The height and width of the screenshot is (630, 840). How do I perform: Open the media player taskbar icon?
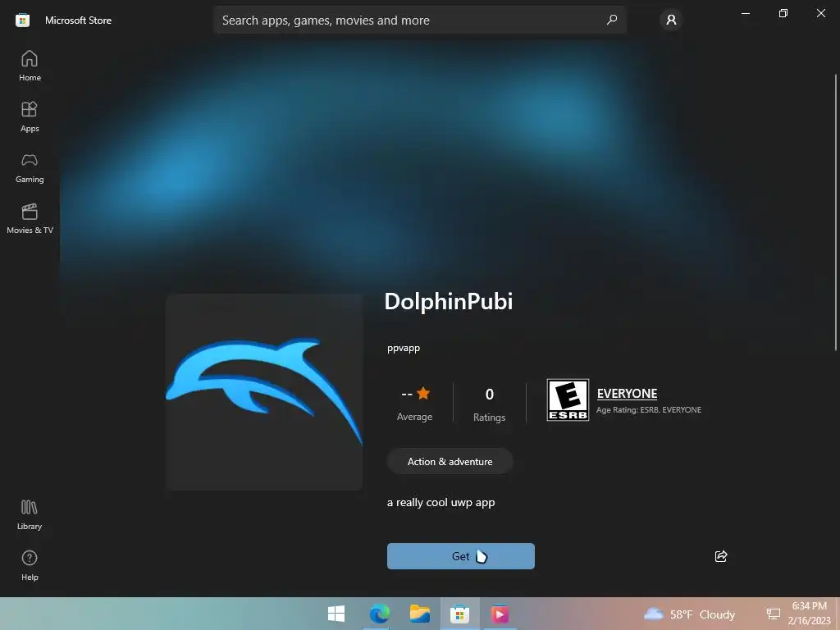pyautogui.click(x=500, y=614)
